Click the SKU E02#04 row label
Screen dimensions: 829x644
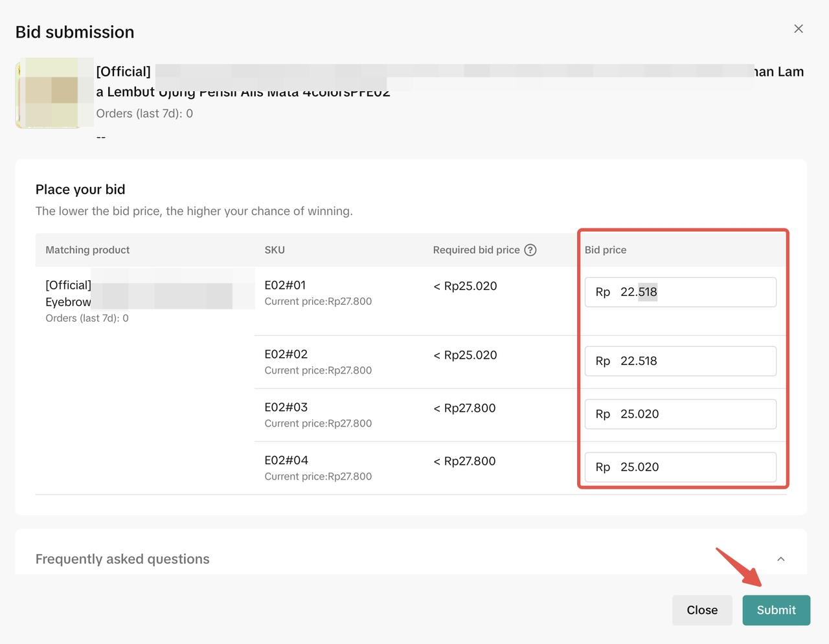pos(286,461)
